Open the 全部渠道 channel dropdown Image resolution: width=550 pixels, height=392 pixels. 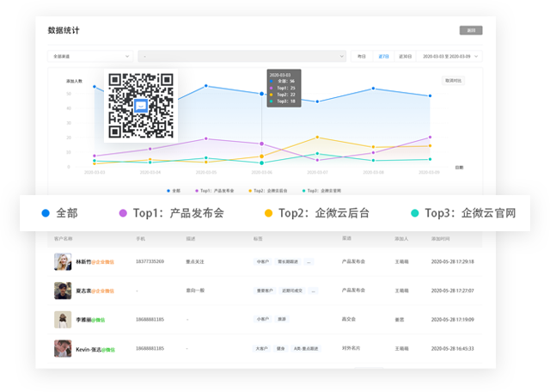[91, 57]
